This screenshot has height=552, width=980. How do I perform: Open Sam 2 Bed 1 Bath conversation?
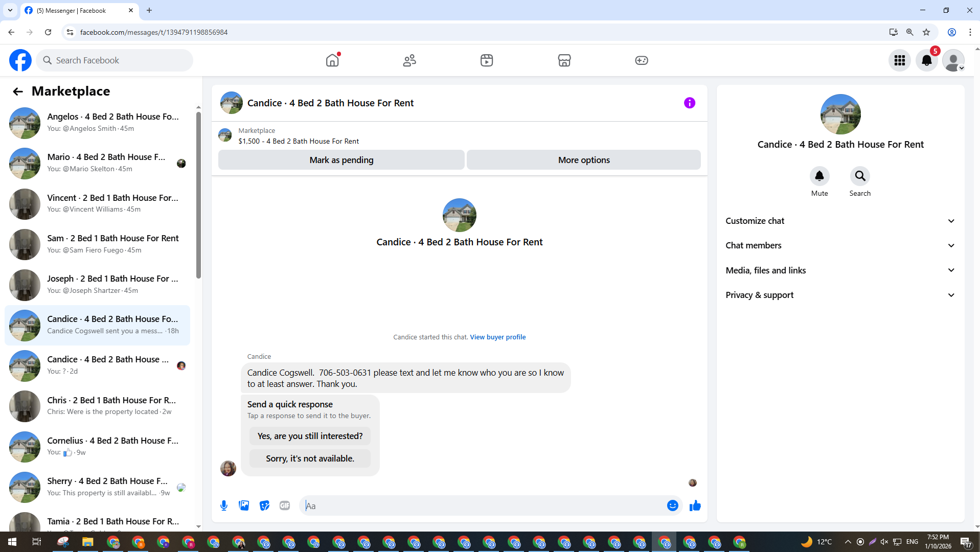pyautogui.click(x=97, y=244)
